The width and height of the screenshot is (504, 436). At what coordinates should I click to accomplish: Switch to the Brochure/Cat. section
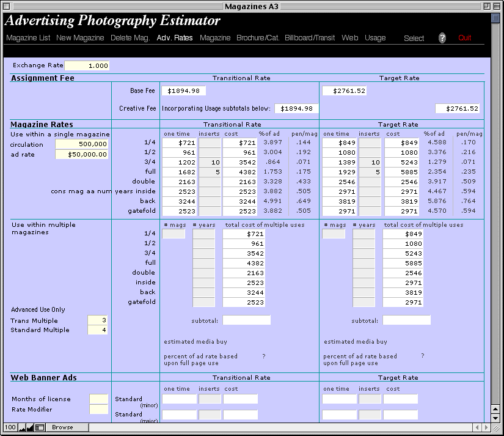[258, 38]
